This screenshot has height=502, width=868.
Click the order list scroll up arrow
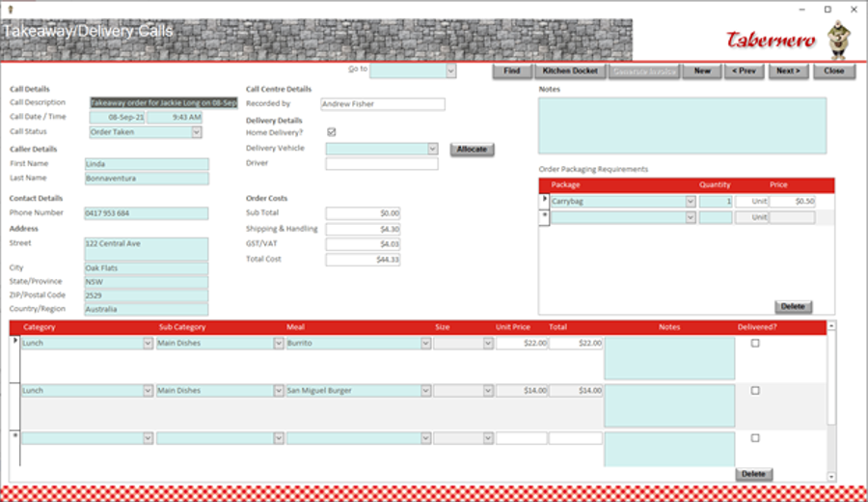pyautogui.click(x=831, y=326)
